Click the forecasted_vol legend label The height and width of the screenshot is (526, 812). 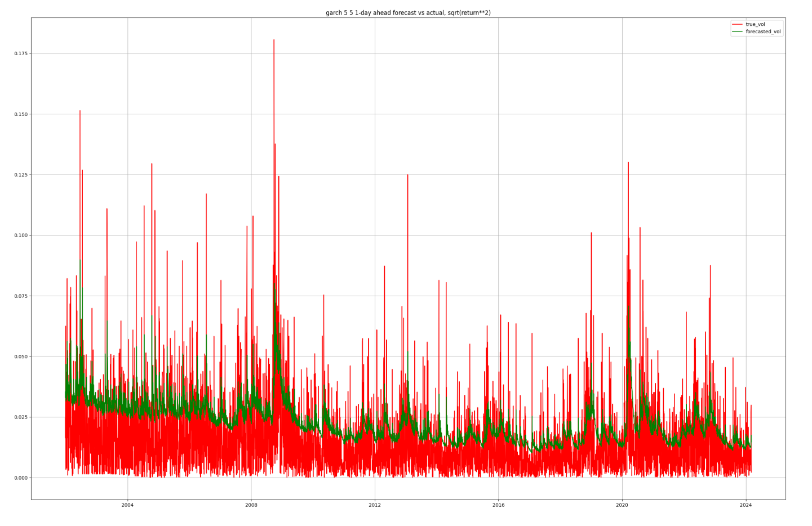click(x=763, y=32)
